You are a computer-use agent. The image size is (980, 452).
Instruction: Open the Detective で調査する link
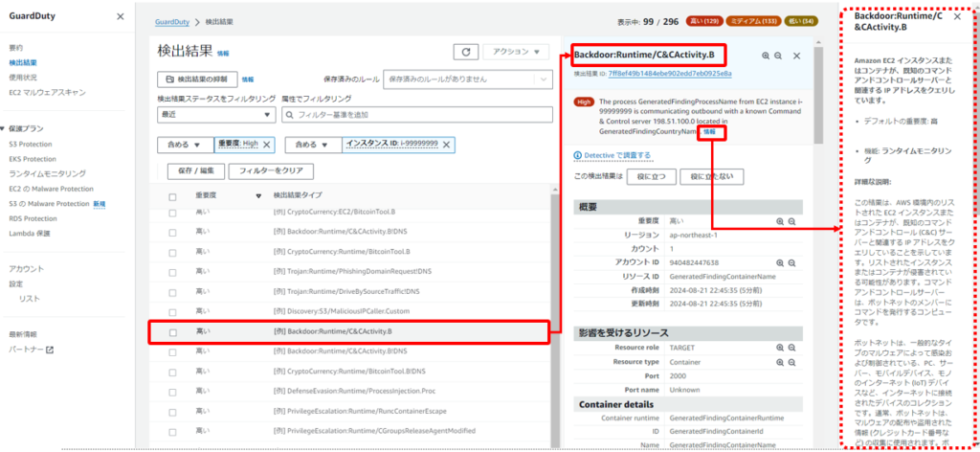[x=617, y=156]
